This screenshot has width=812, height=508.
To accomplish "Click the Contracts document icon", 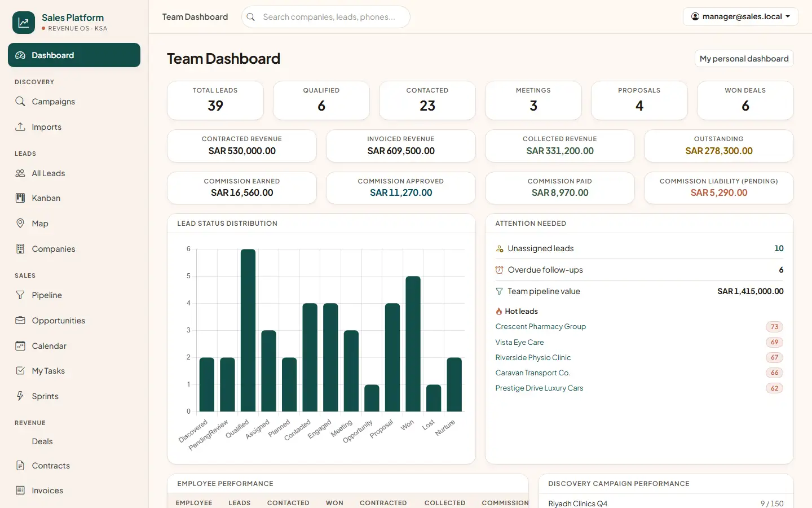I will coord(20,466).
